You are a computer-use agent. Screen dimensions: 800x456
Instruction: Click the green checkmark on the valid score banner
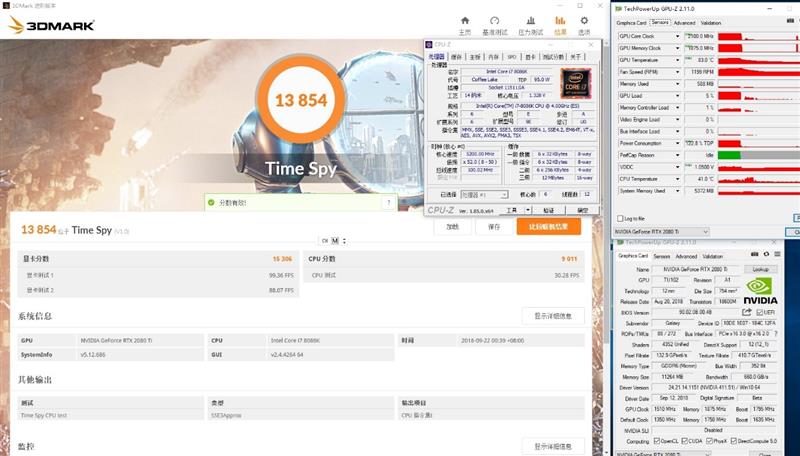(x=211, y=202)
